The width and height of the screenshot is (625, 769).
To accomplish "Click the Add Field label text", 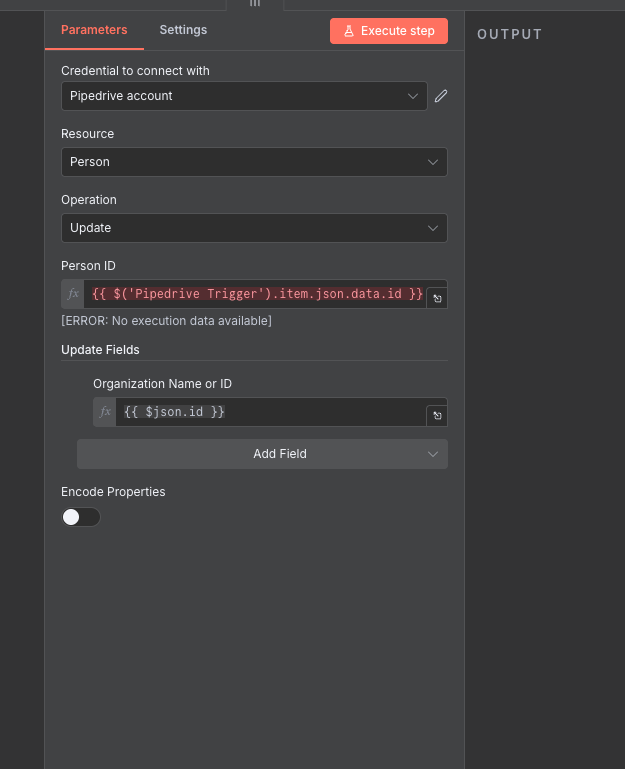I will point(279,454).
